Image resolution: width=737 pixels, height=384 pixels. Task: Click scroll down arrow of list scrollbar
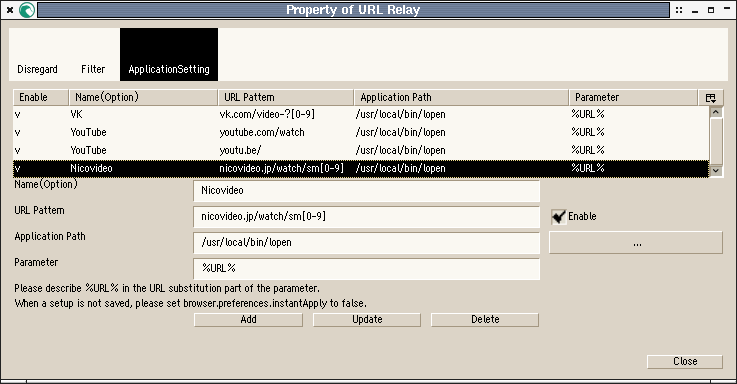[x=715, y=171]
